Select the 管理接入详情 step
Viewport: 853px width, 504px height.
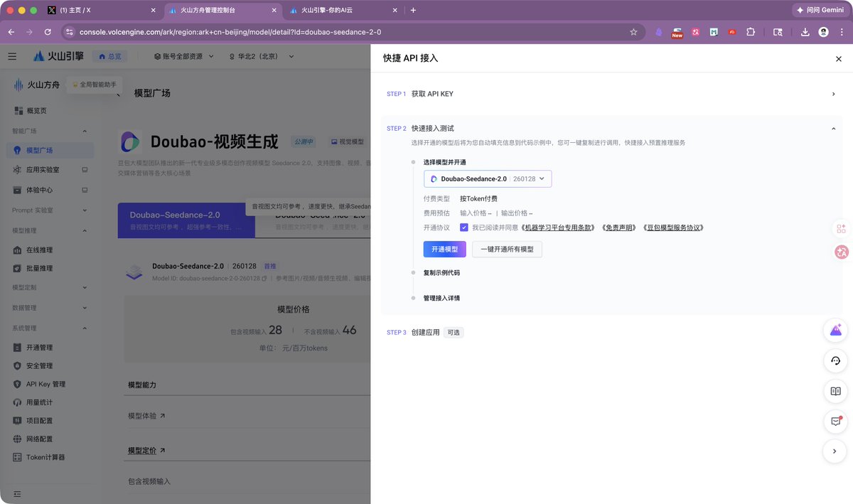[x=441, y=299]
